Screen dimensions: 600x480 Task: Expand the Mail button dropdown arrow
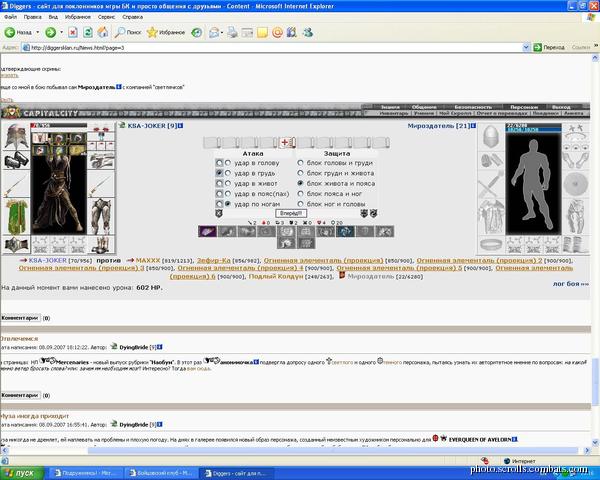[x=222, y=33]
